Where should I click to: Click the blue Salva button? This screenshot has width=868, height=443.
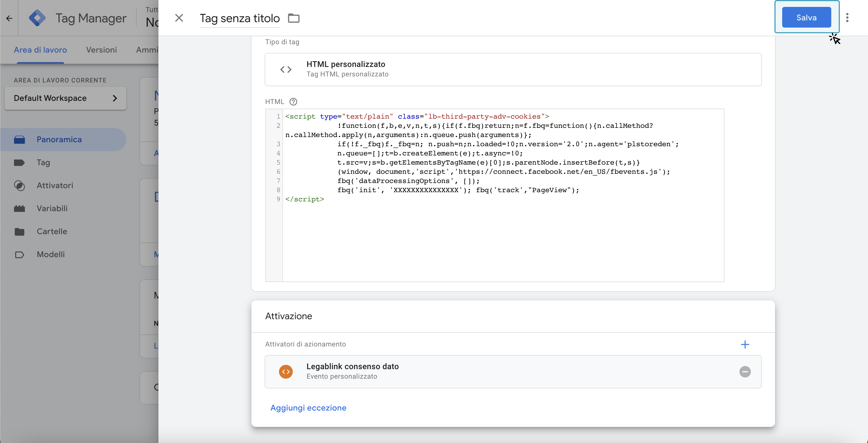(806, 18)
